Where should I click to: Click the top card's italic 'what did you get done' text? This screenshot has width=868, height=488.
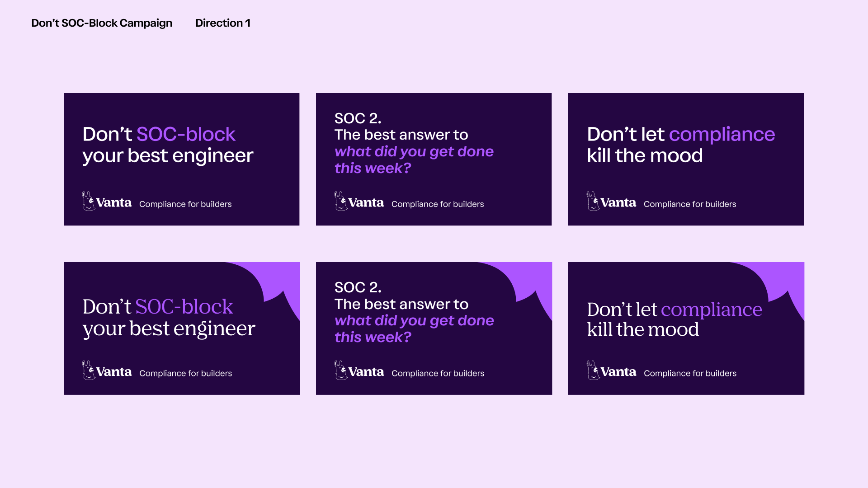414,151
